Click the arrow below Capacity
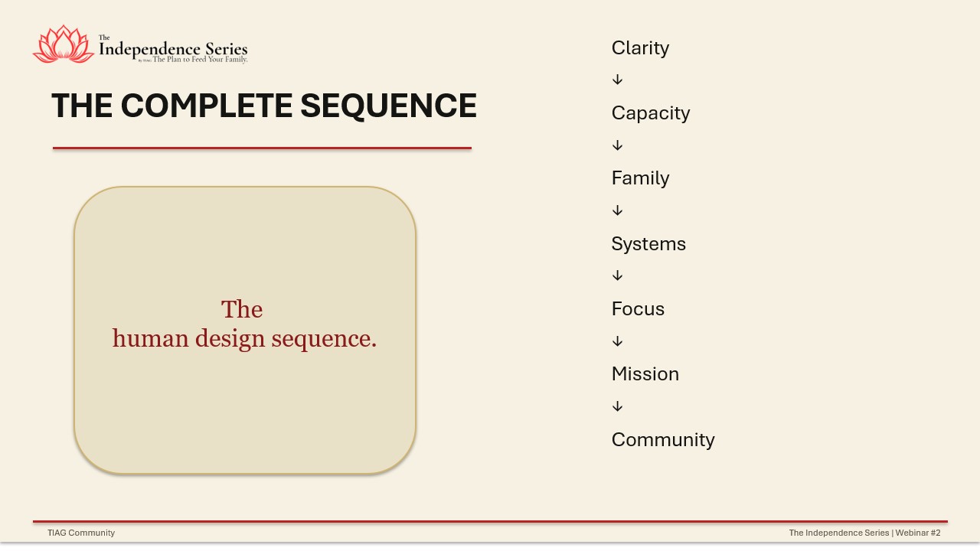 click(618, 145)
